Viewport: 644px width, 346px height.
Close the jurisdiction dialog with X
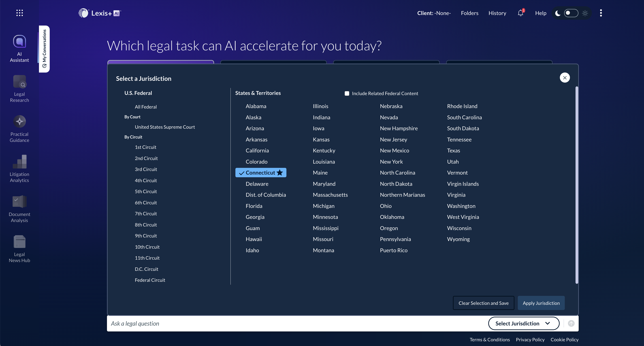[x=565, y=77]
